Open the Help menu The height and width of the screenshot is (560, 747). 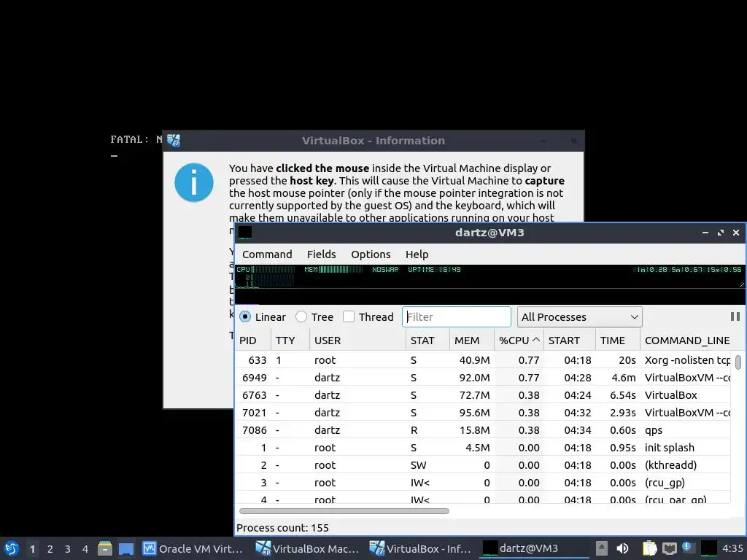417,254
